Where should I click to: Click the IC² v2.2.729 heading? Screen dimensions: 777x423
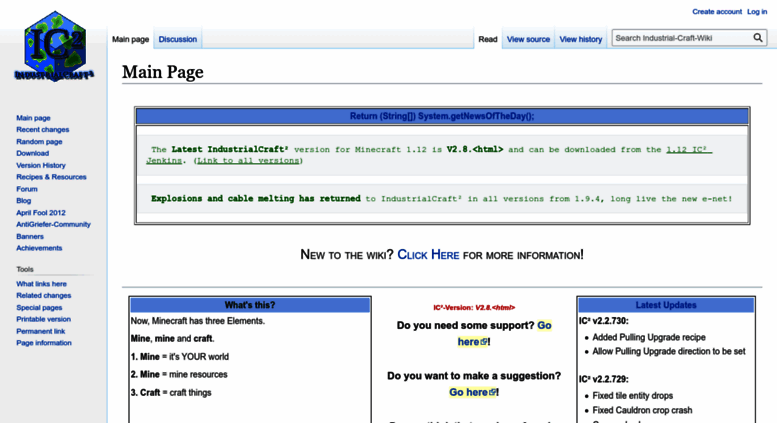tap(604, 379)
